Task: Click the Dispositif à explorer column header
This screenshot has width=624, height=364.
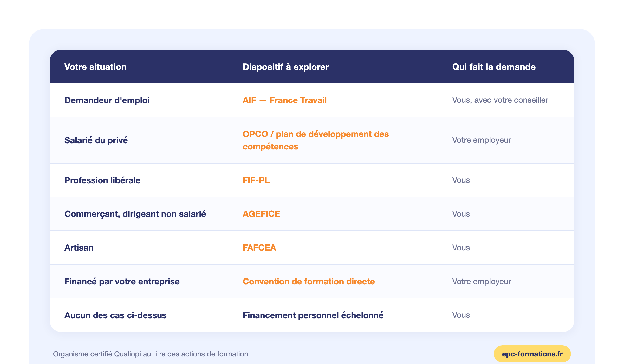Action: pyautogui.click(x=286, y=67)
